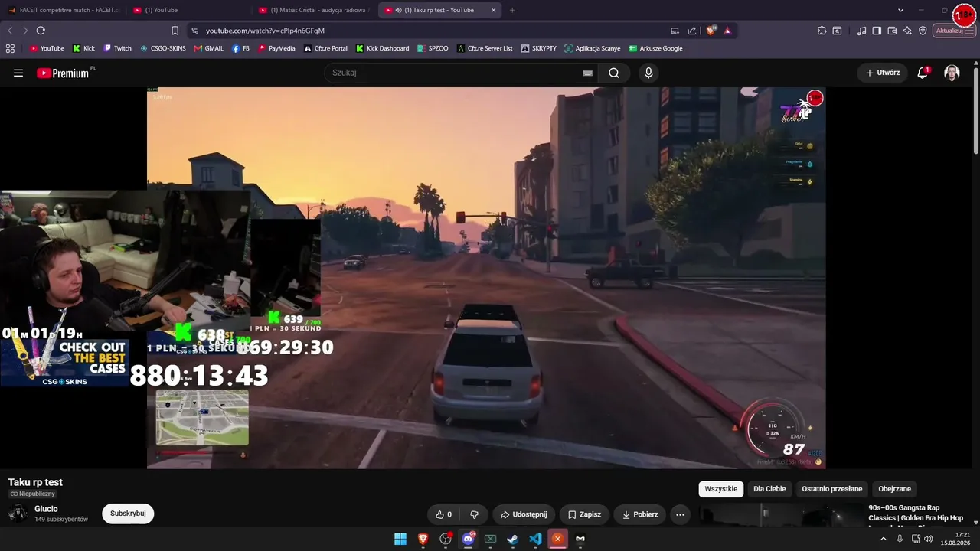Open Steam from the taskbar
Image resolution: width=980 pixels, height=551 pixels.
[512, 539]
